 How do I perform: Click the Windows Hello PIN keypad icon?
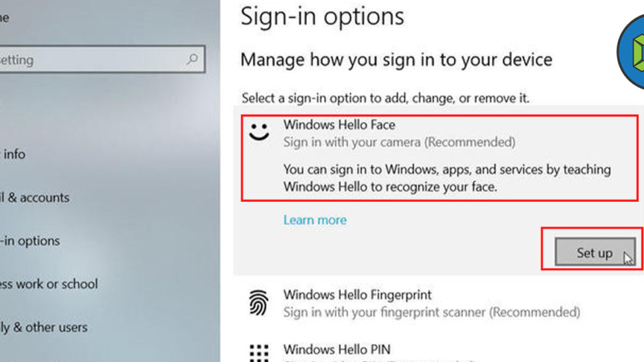[260, 352]
